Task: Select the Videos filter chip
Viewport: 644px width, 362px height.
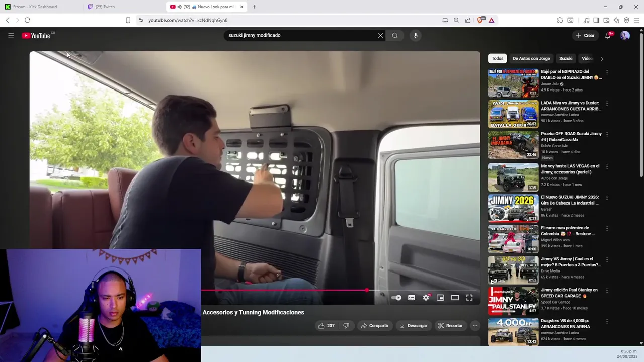Action: (587, 58)
